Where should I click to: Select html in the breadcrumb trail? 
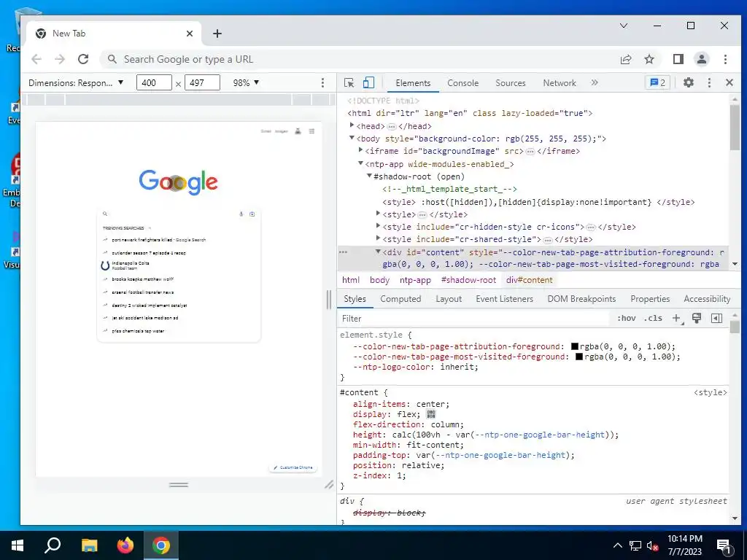click(351, 280)
